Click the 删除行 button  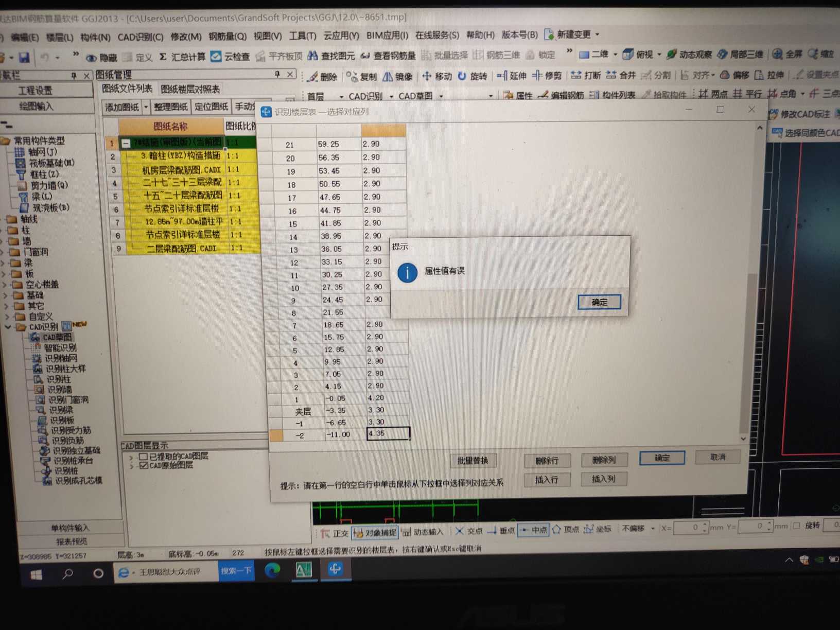coord(547,460)
